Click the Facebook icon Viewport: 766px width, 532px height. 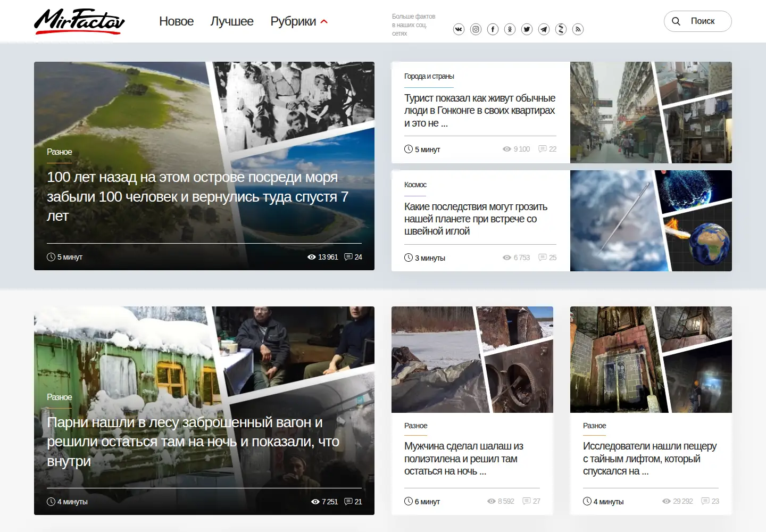point(493,29)
